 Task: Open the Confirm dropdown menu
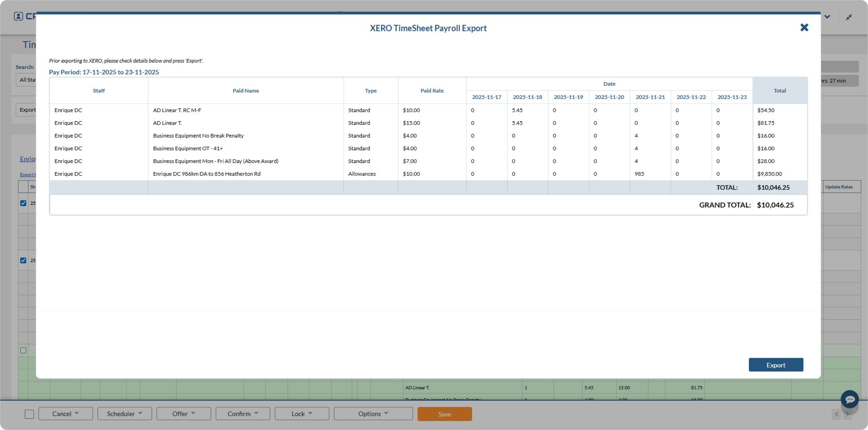coord(242,414)
